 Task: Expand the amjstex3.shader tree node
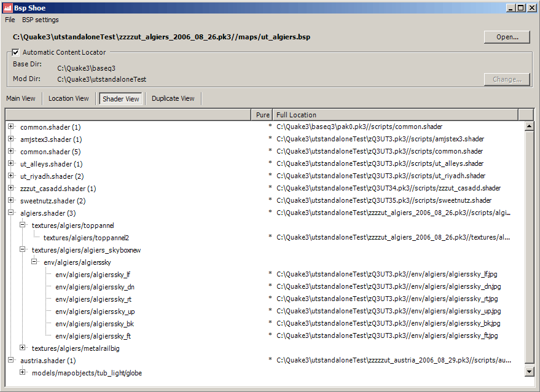pos(11,139)
